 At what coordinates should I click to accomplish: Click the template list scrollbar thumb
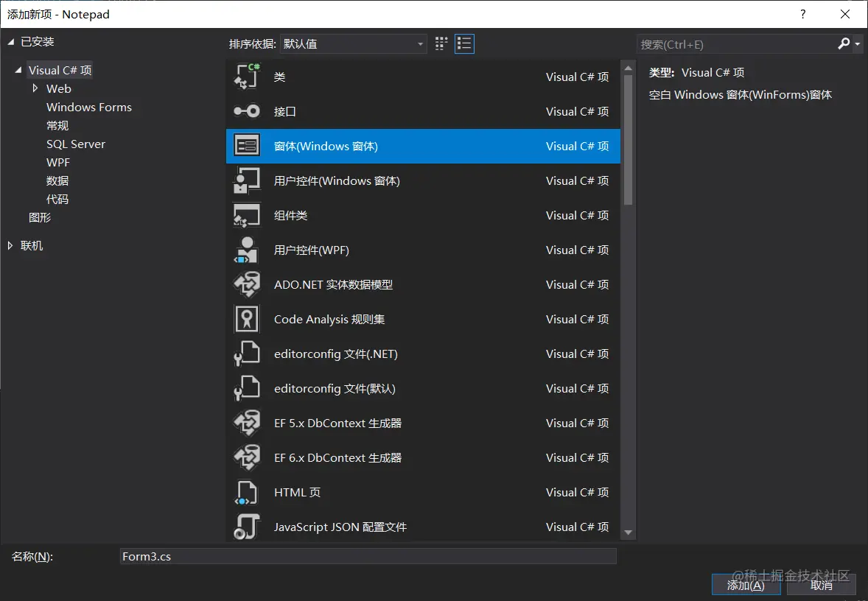pos(628,140)
